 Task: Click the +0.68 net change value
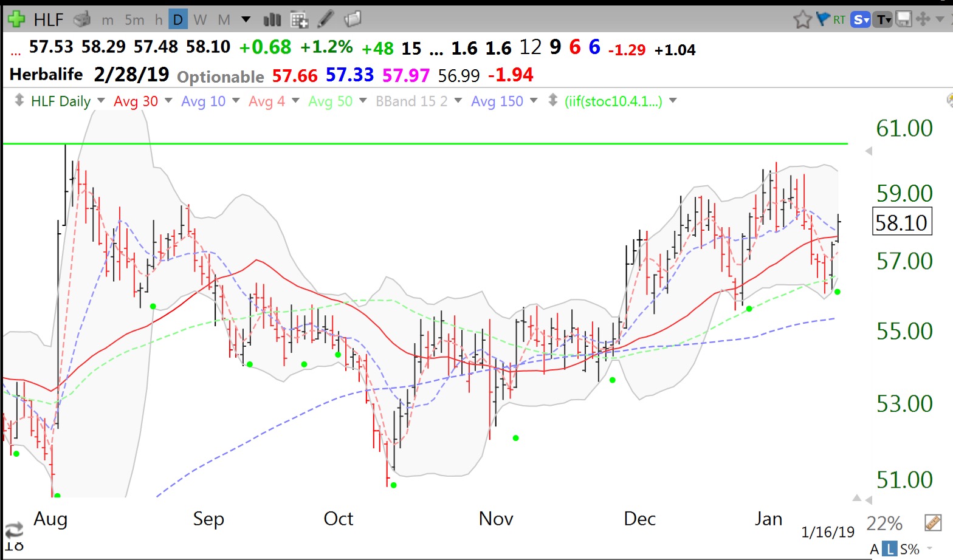pos(266,47)
